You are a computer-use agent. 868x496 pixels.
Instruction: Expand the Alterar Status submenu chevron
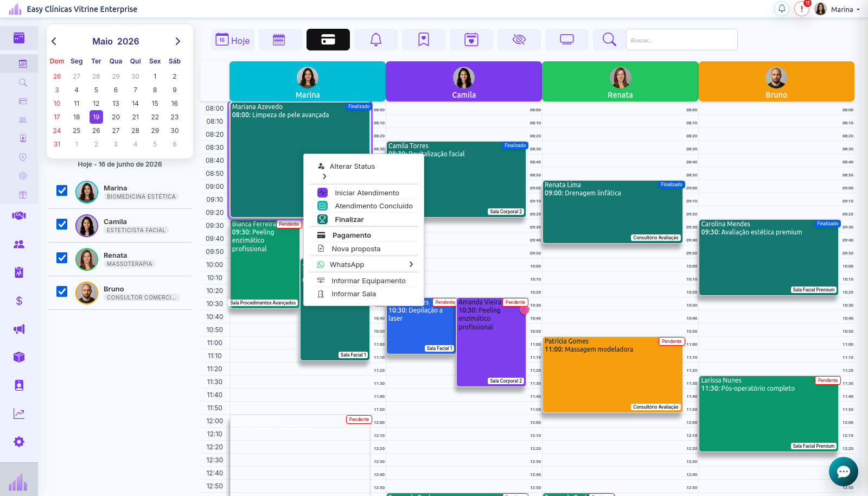coord(324,176)
